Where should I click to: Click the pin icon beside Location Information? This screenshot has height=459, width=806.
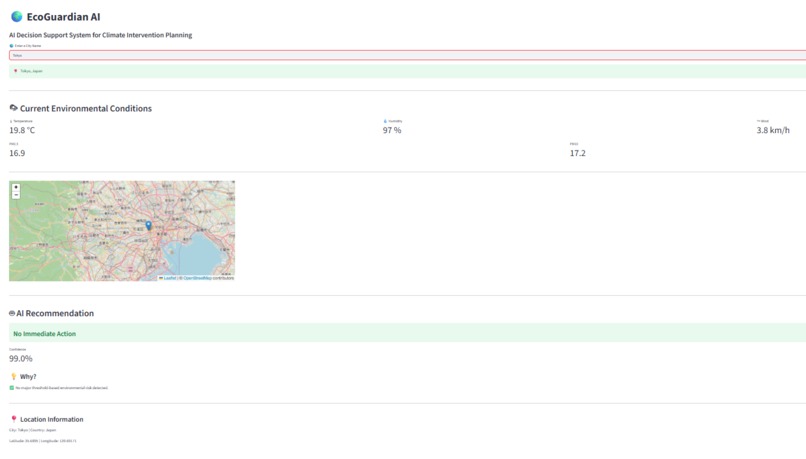(14, 419)
